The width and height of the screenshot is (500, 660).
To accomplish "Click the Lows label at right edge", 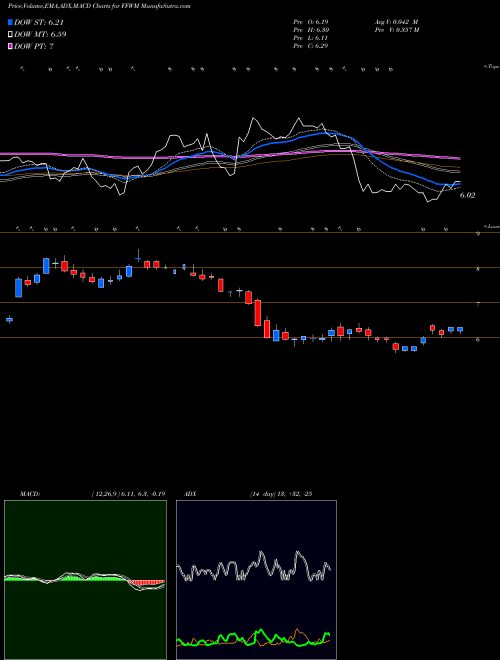I will (x=492, y=226).
